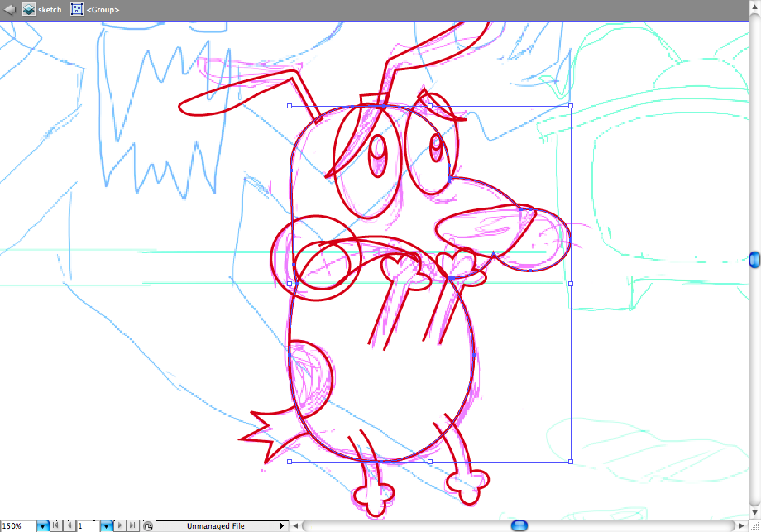The image size is (761, 532).
Task: Open the zoom level dropdown
Action: coord(43,525)
